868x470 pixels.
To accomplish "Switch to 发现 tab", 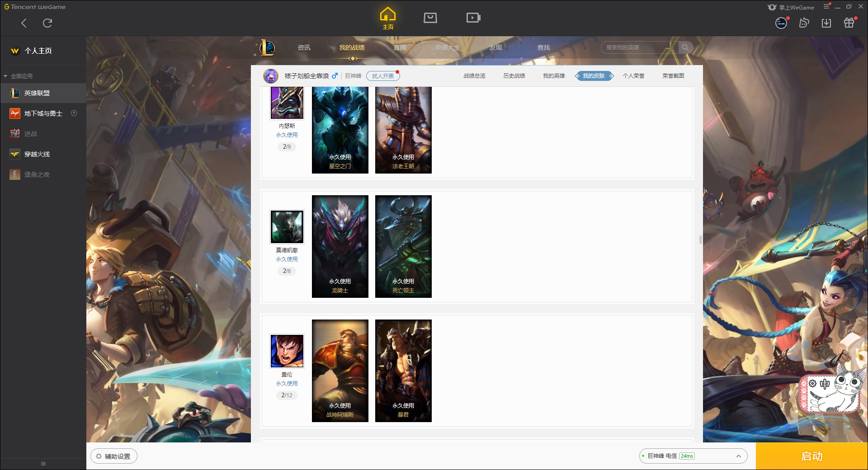I will (x=495, y=47).
